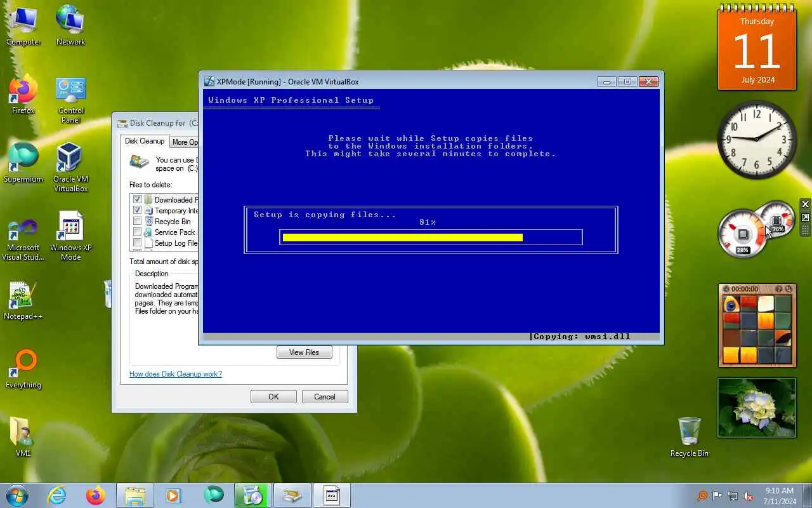Click the 'Setup is copying files...' text
The width and height of the screenshot is (812, 508).
[325, 215]
